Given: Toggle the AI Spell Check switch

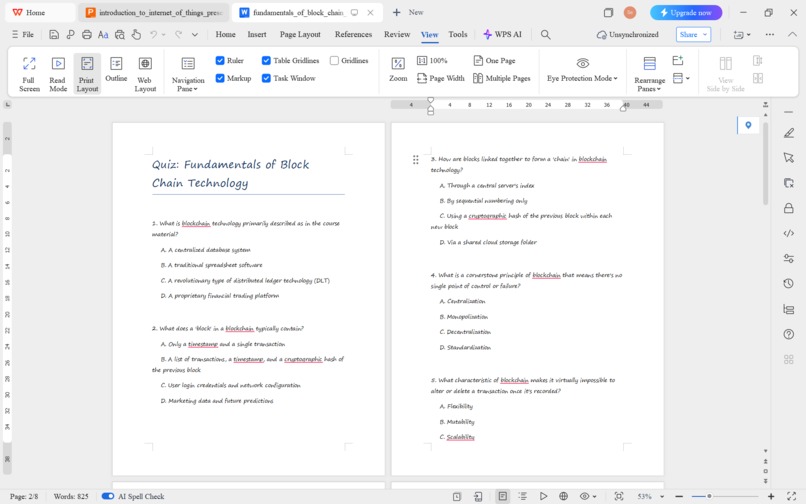Looking at the screenshot, I should pyautogui.click(x=107, y=496).
